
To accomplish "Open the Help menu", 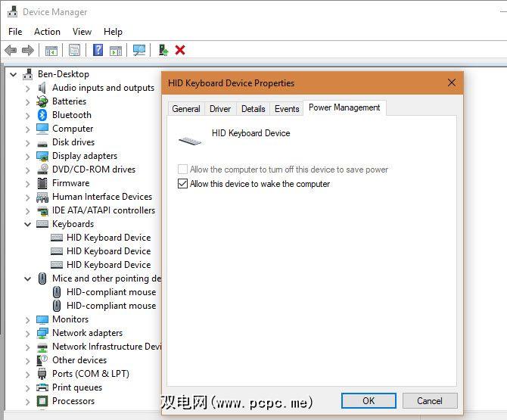I will click(113, 32).
